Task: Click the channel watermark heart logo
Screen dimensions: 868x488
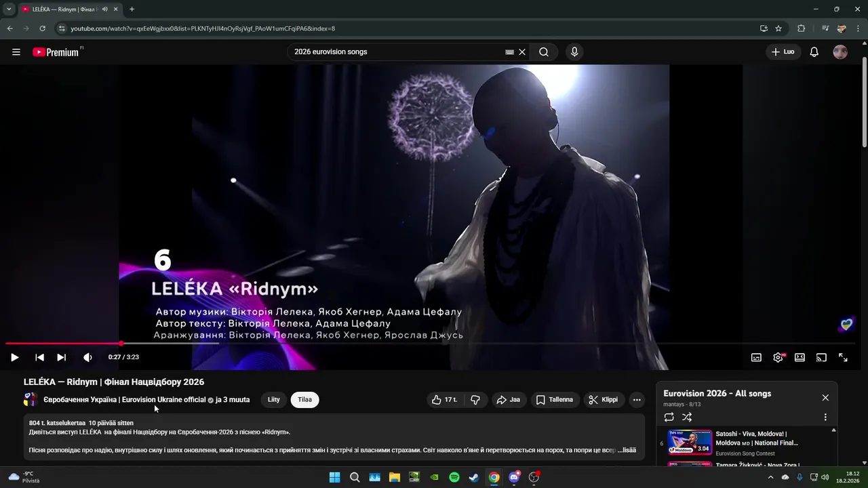Action: (x=846, y=325)
